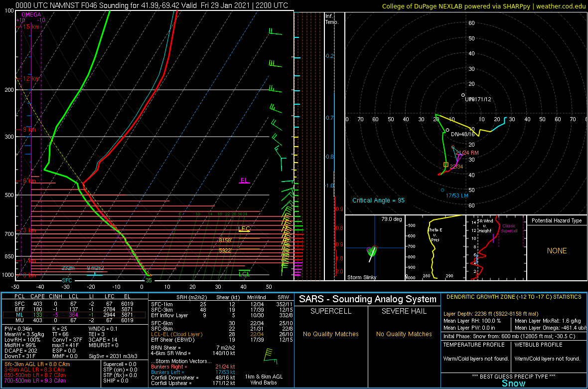Click the BRN Shear value line
This screenshot has width=588, height=389.
tap(194, 348)
